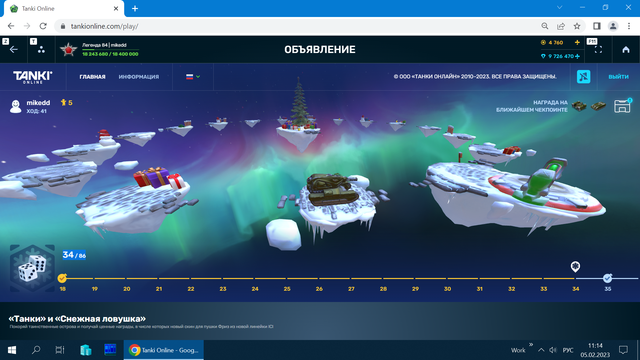This screenshot has width=640, height=360.
Task: Open Task View on the taskbar
Action: (x=60, y=350)
